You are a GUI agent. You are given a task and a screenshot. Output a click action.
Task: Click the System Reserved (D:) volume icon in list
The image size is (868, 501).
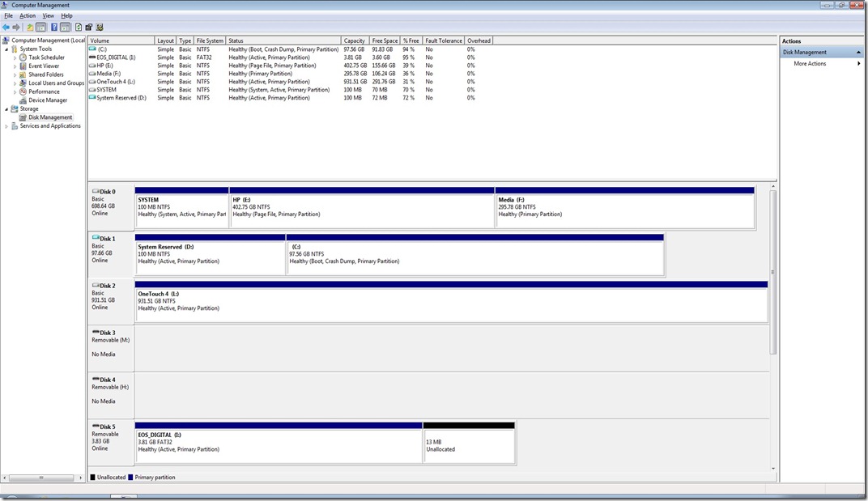click(x=92, y=97)
